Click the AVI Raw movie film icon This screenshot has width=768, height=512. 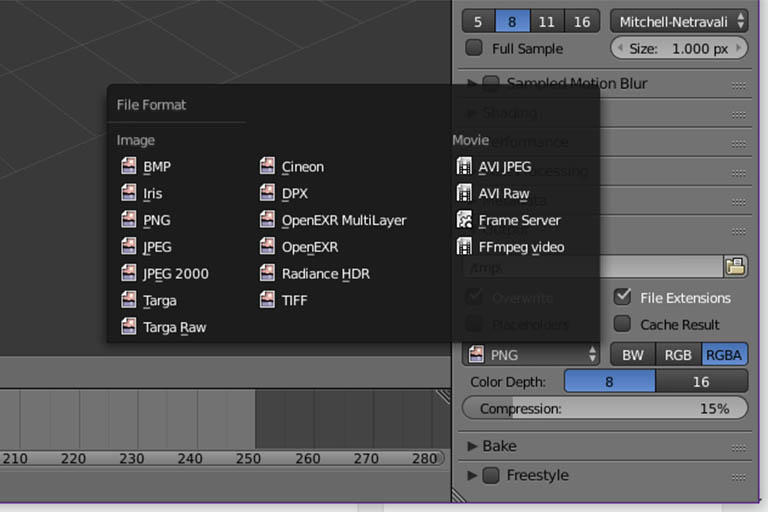(464, 193)
